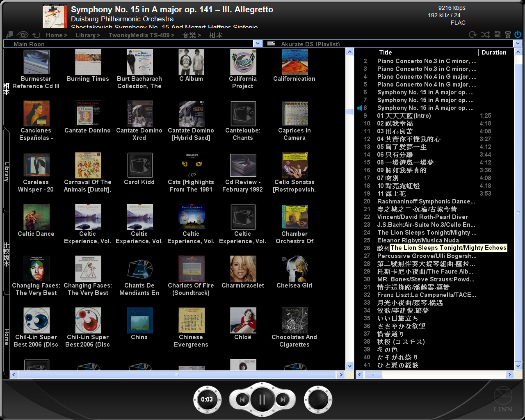Screen dimensions: 525x420
Task: Click the go-back arrow icon
Action: coord(37,35)
